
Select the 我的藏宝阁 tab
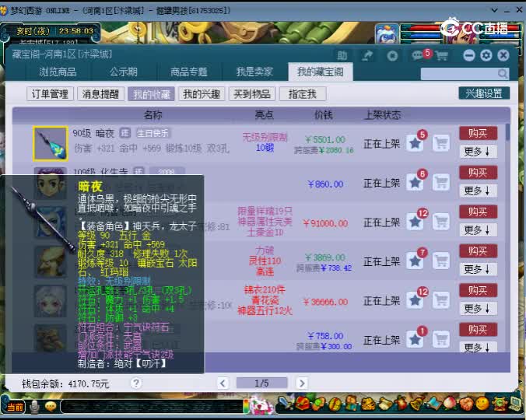321,72
